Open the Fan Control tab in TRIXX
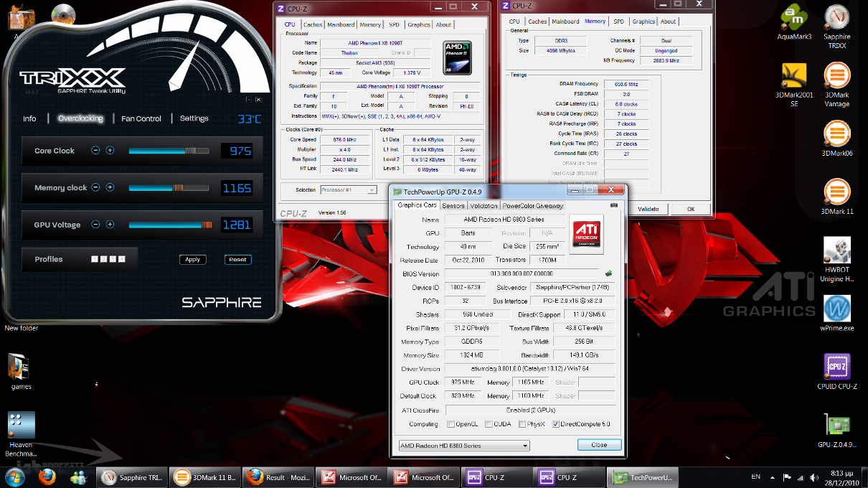Viewport: 868px width, 488px height. 141,118
